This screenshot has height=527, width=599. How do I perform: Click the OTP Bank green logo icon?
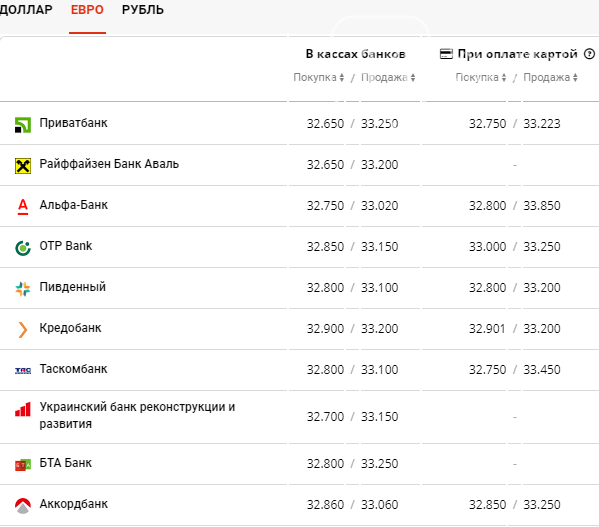coord(23,248)
